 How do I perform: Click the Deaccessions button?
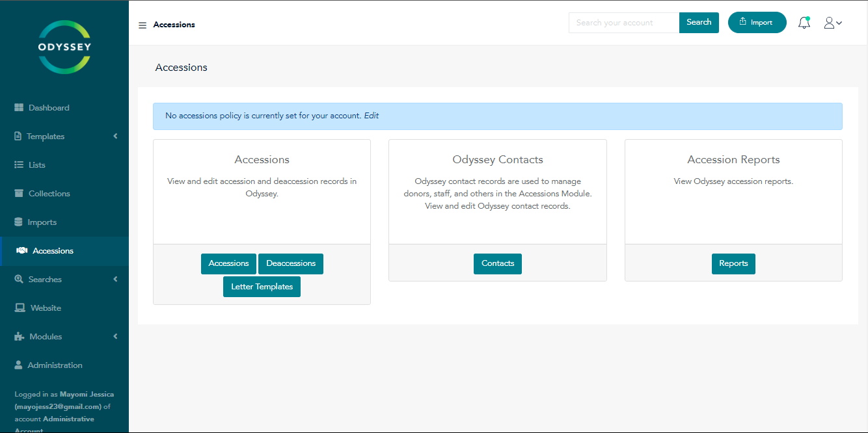tap(291, 264)
